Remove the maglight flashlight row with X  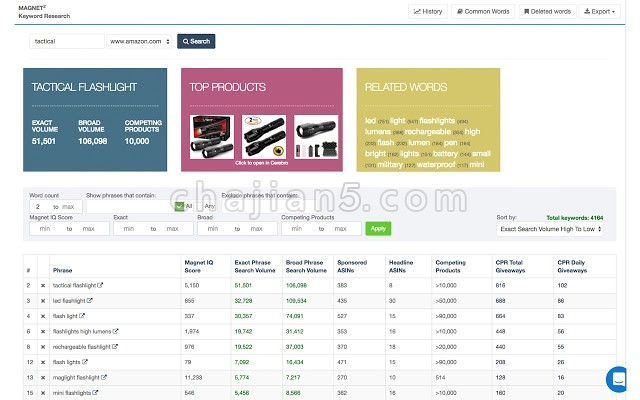coord(43,377)
